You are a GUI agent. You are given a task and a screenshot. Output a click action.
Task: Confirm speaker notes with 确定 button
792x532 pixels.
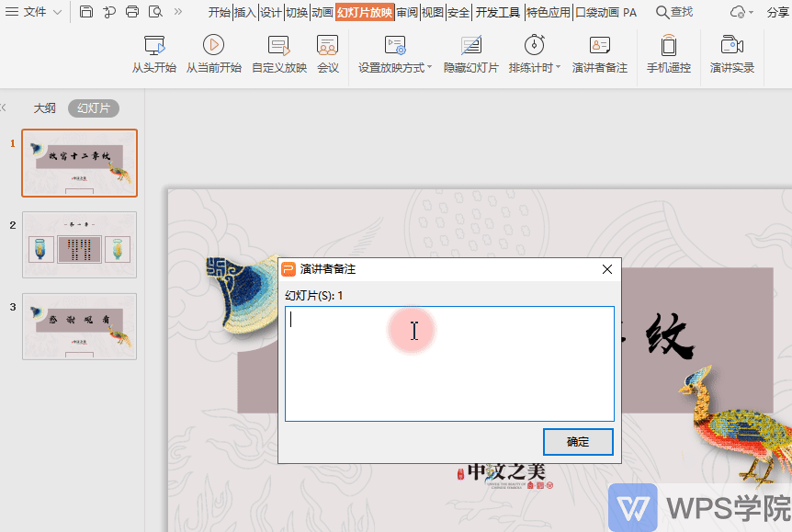coord(577,442)
